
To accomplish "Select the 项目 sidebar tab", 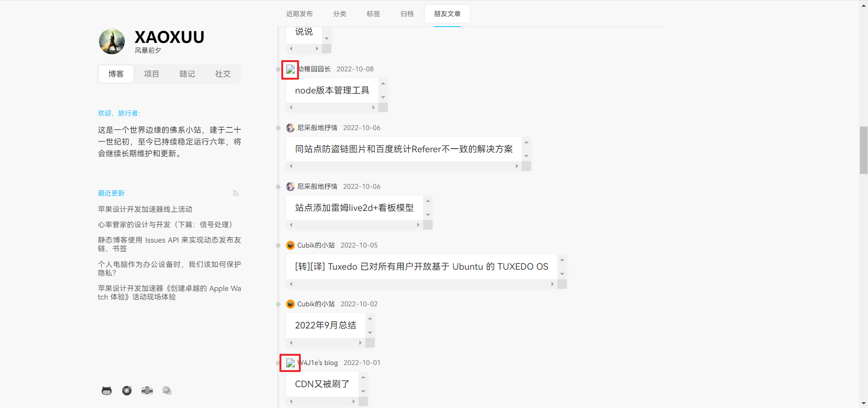I will click(x=151, y=74).
